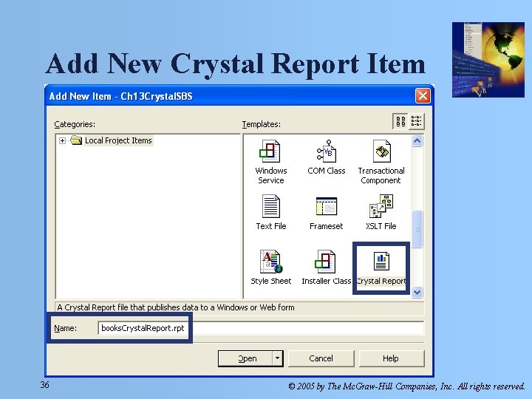
Task: Click the Cancel button
Action: tap(321, 358)
